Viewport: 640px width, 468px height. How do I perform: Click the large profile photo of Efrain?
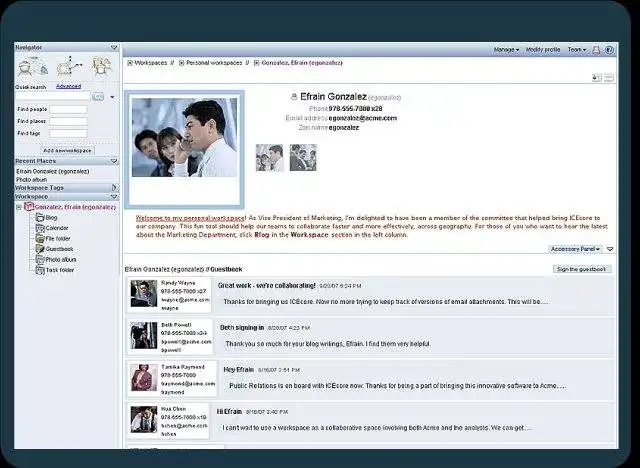click(184, 137)
